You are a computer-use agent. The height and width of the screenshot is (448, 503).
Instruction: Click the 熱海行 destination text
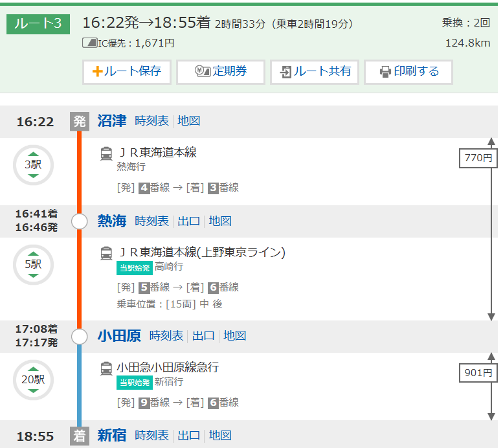click(x=131, y=166)
